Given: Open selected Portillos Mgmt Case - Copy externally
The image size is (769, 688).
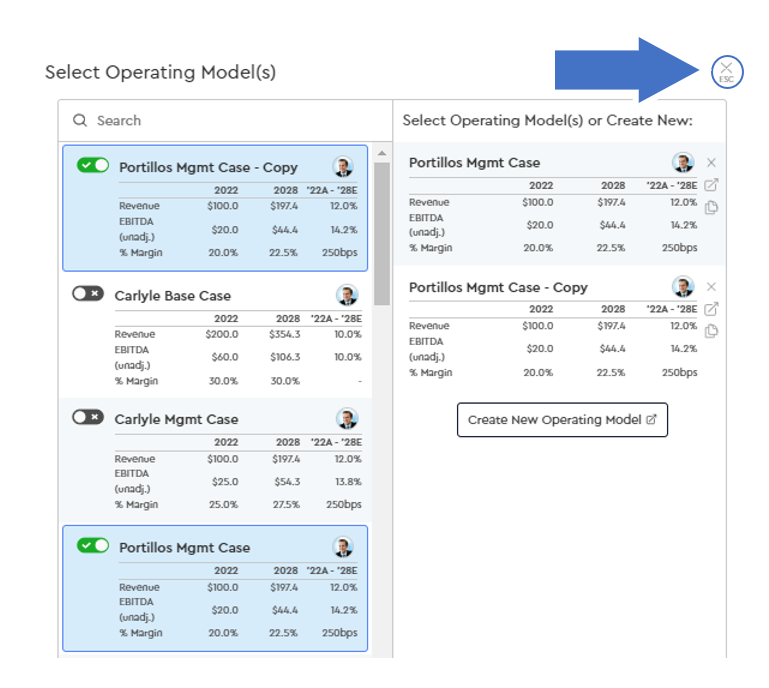Looking at the screenshot, I should pyautogui.click(x=711, y=309).
